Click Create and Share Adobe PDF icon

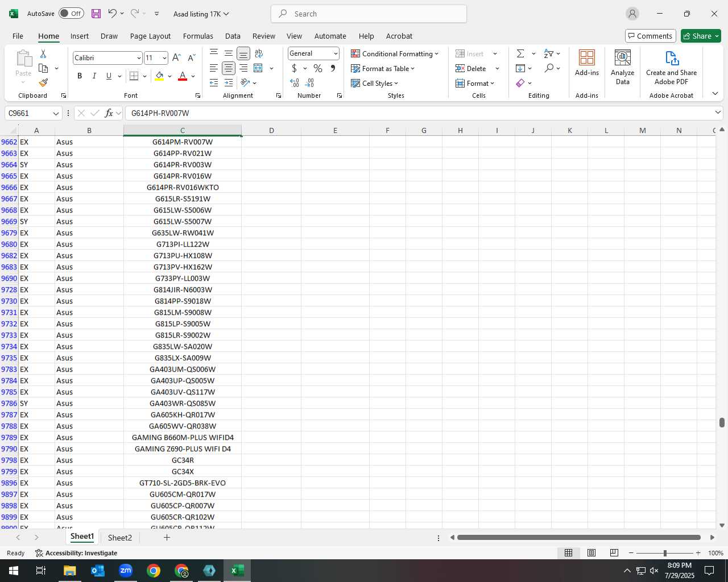pos(672,67)
